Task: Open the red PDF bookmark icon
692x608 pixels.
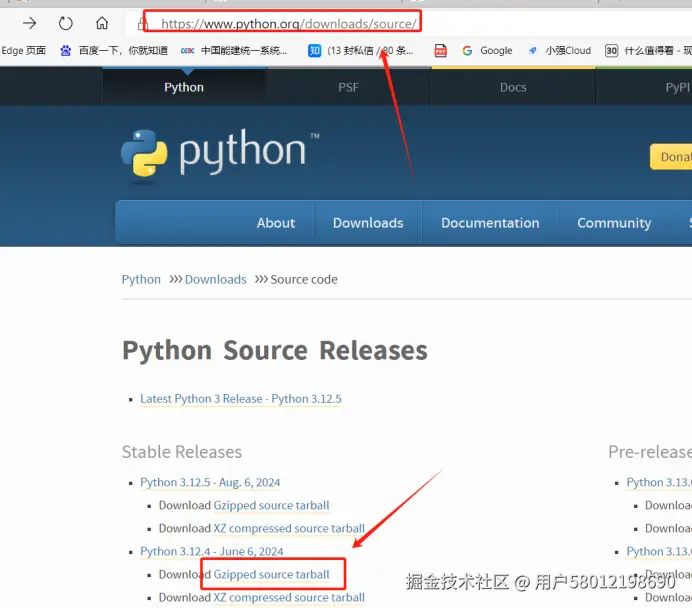Action: 440,51
